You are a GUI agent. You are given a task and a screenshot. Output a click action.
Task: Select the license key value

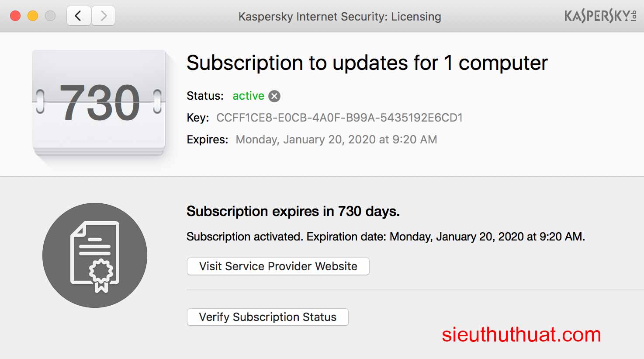coord(339,118)
